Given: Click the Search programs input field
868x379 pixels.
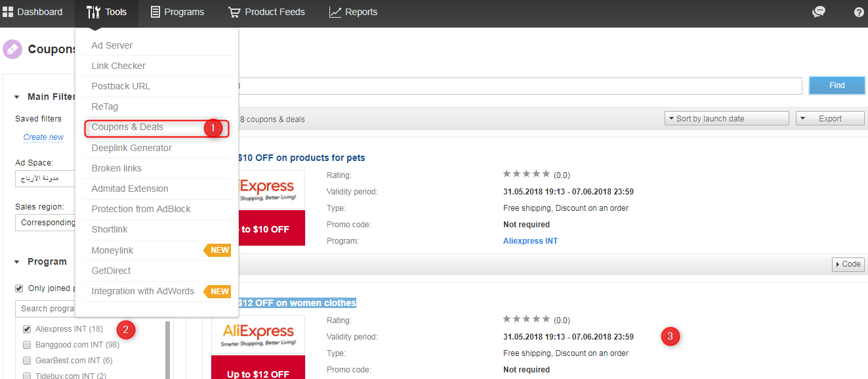Looking at the screenshot, I should (45, 309).
